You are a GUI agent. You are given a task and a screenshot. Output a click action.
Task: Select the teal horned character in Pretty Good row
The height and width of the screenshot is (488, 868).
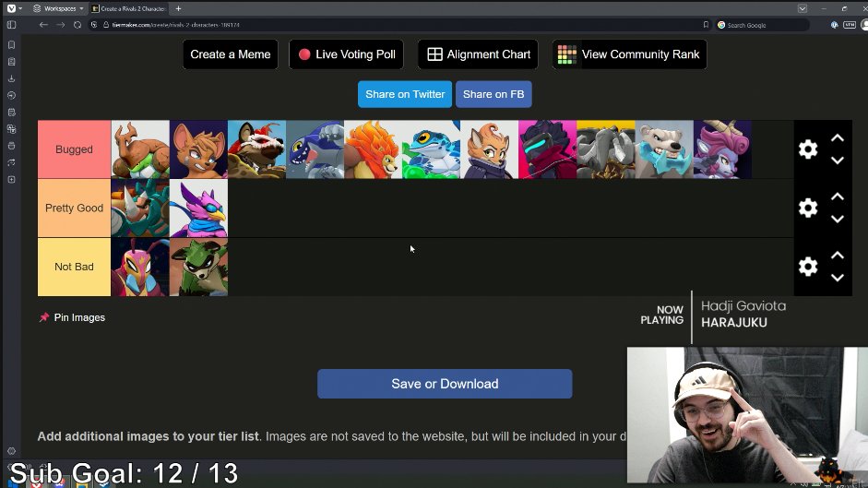pos(140,208)
